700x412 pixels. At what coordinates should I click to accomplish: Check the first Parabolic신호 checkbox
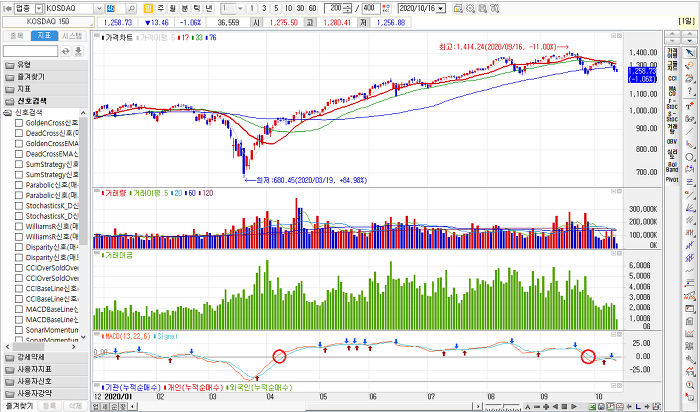click(x=19, y=185)
